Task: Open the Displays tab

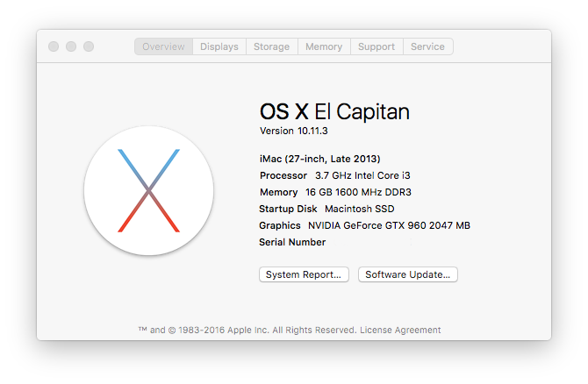Action: (x=219, y=46)
